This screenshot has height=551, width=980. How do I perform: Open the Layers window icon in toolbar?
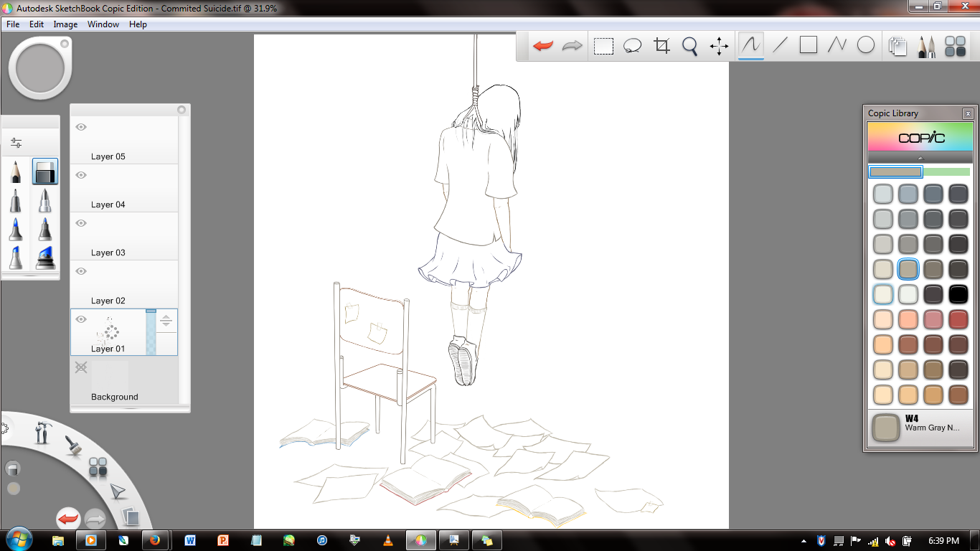point(897,46)
